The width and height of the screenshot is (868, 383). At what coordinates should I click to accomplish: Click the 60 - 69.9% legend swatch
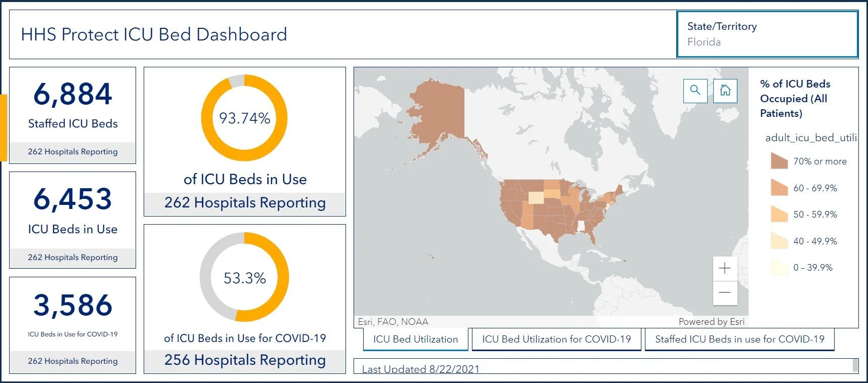[779, 188]
